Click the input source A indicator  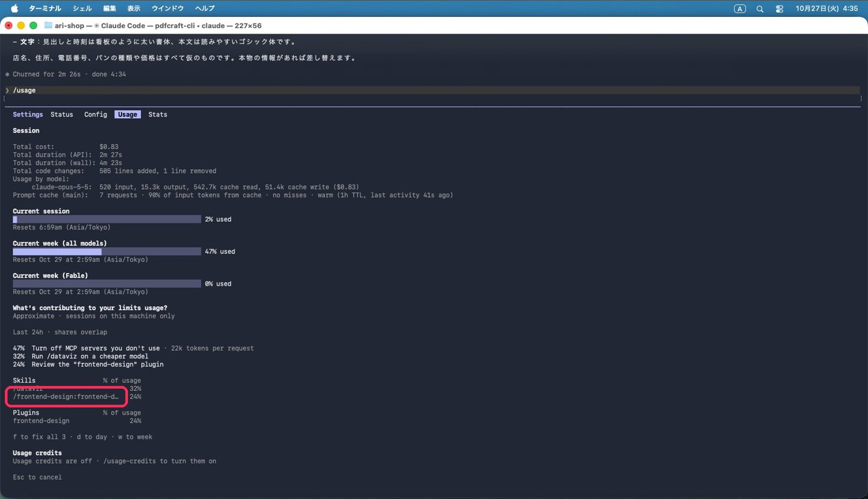tap(739, 9)
